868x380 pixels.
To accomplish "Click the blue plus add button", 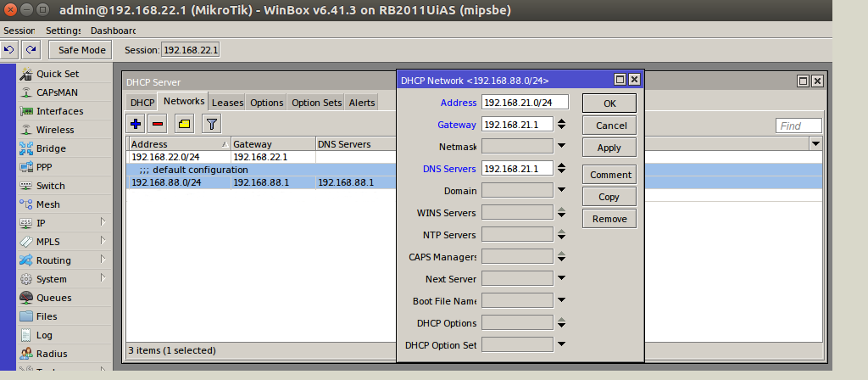I will (136, 125).
